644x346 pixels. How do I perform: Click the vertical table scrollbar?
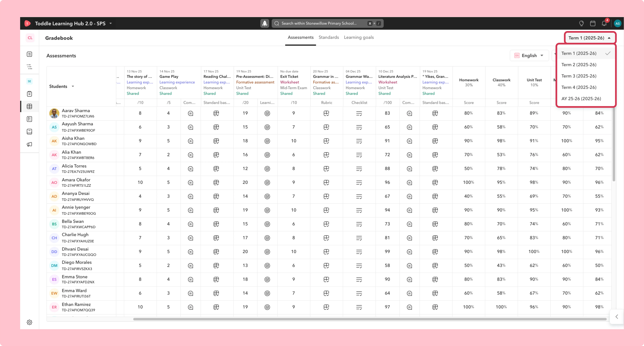(x=614, y=144)
